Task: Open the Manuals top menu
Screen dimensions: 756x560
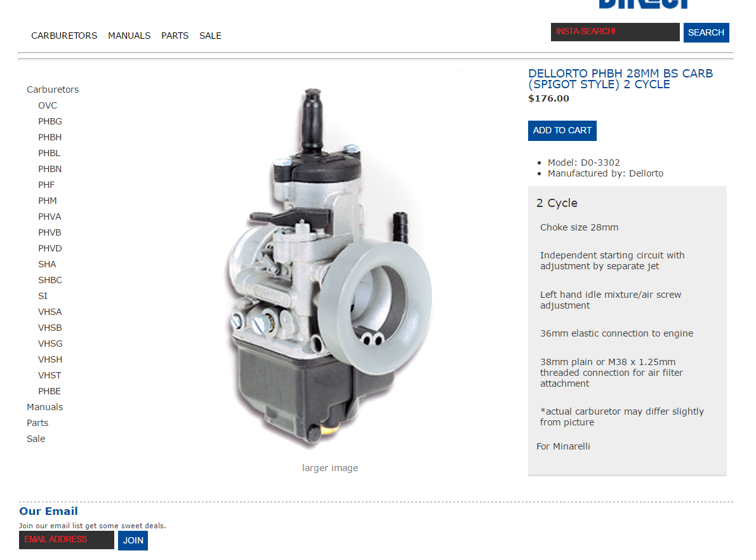Action: (x=129, y=36)
